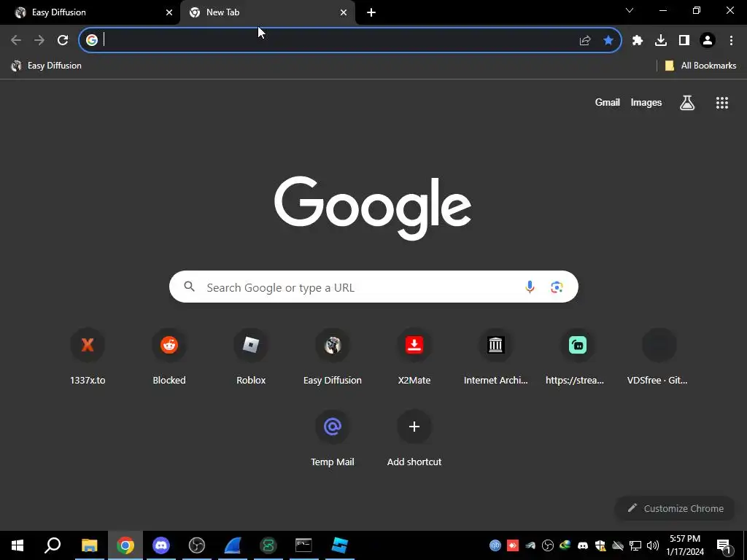The width and height of the screenshot is (747, 560).
Task: Open the https://strea... shortcut
Action: pyautogui.click(x=575, y=357)
